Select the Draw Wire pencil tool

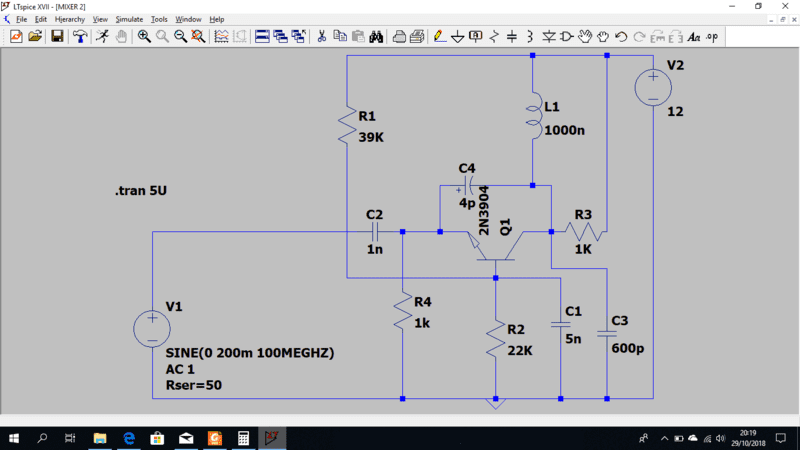pyautogui.click(x=438, y=37)
